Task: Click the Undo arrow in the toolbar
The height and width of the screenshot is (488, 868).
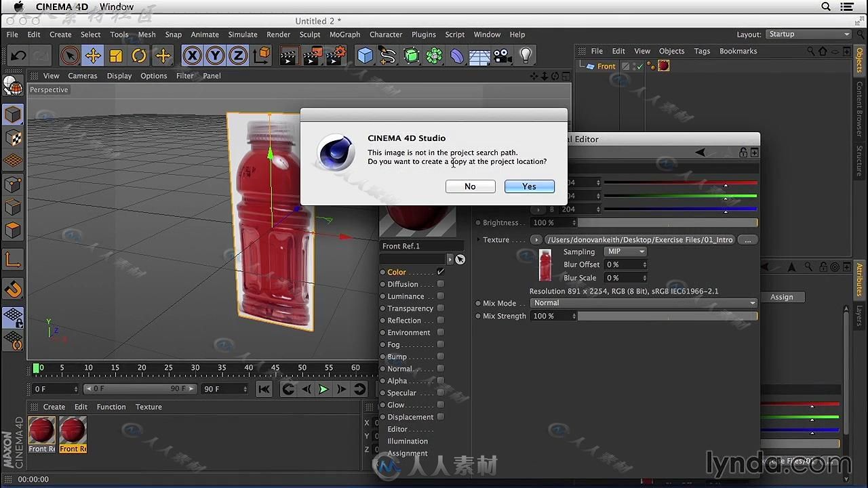Action: pyautogui.click(x=18, y=56)
